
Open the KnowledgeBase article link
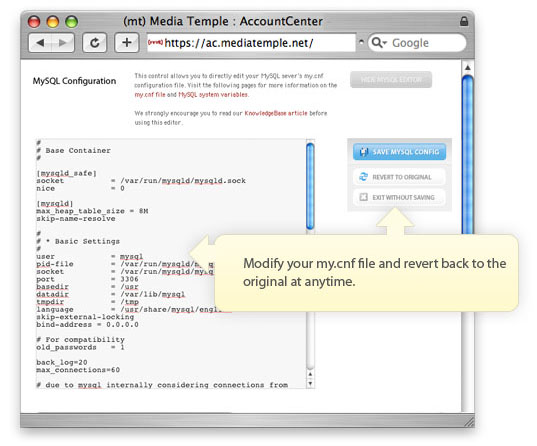[276, 113]
